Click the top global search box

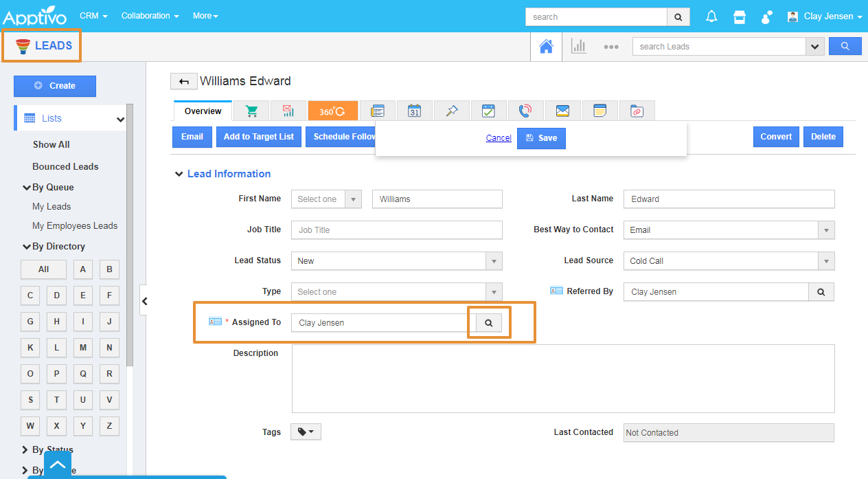click(x=596, y=17)
